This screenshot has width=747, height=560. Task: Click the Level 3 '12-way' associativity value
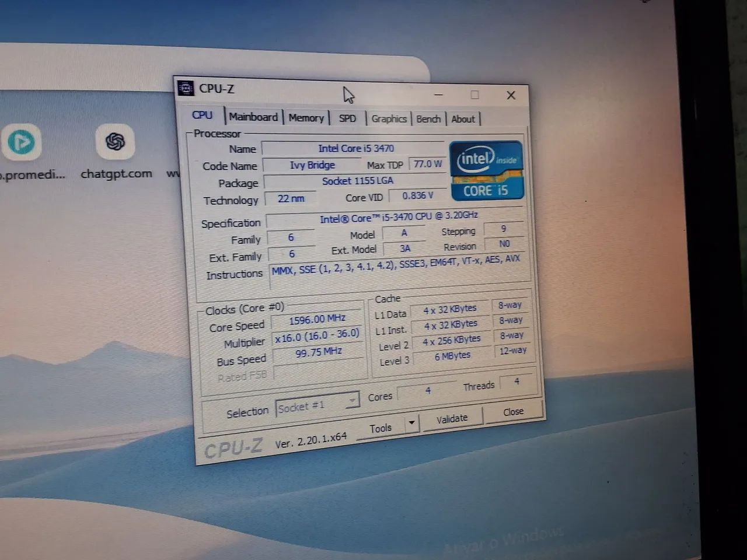pyautogui.click(x=512, y=351)
